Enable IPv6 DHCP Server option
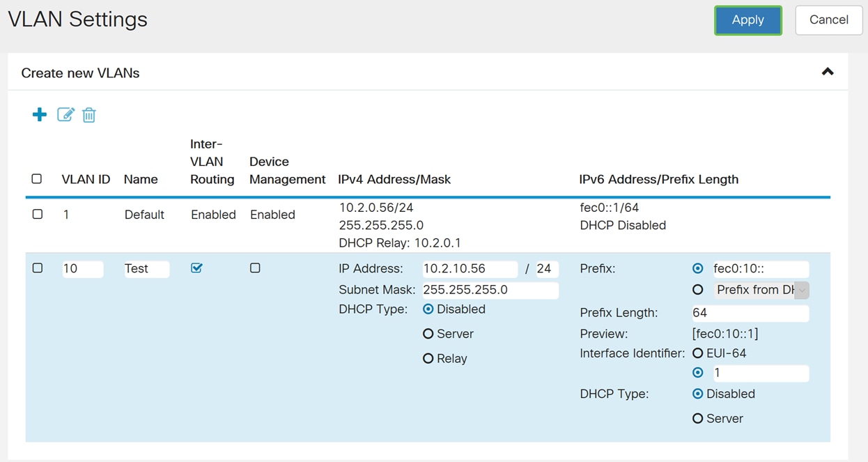The width and height of the screenshot is (868, 462). coord(698,418)
